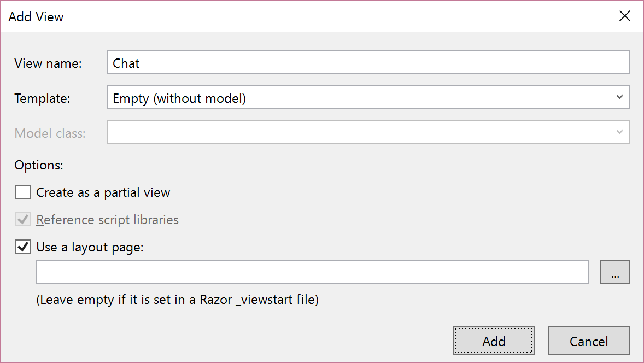644x363 pixels.
Task: Browse for layout page with ellipsis button
Action: 615,272
